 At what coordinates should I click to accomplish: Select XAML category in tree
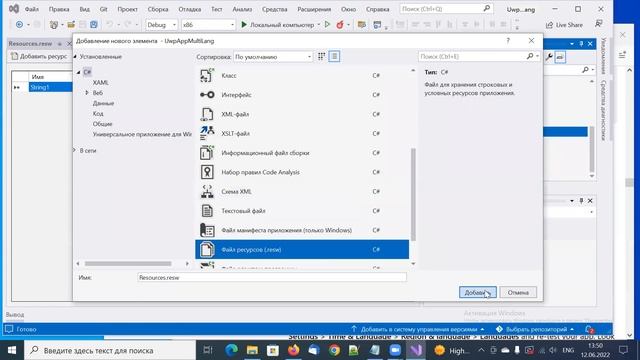(100, 82)
